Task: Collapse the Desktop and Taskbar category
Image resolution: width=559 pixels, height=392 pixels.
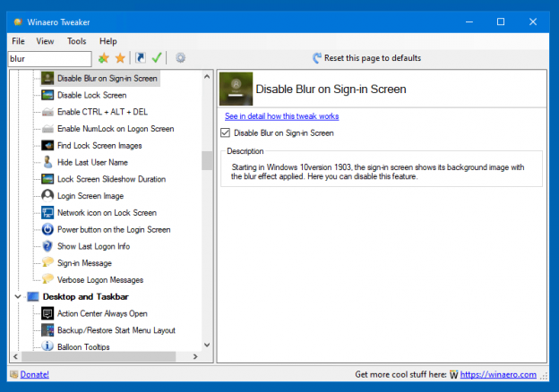Action: [x=18, y=296]
